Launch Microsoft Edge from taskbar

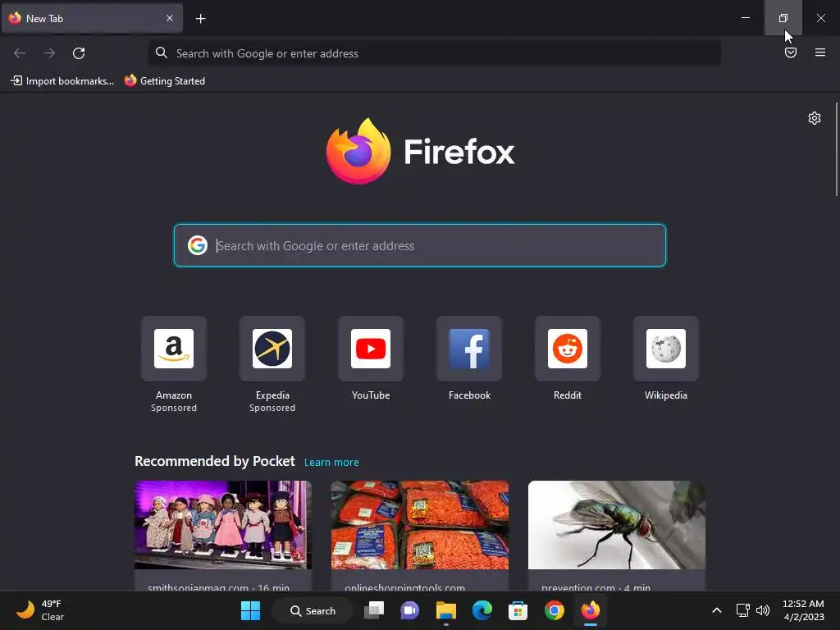pyautogui.click(x=482, y=610)
